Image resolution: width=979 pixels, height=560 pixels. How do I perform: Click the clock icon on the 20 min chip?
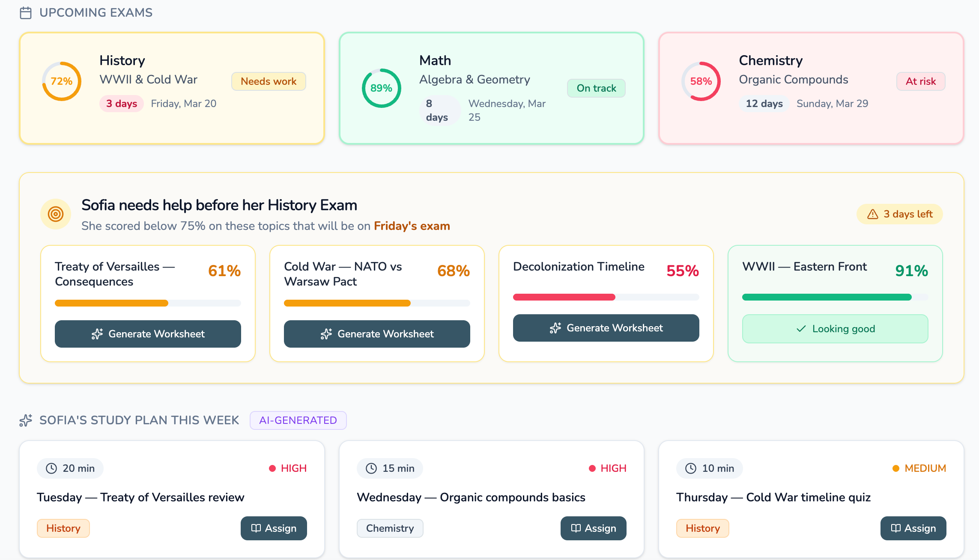51,468
